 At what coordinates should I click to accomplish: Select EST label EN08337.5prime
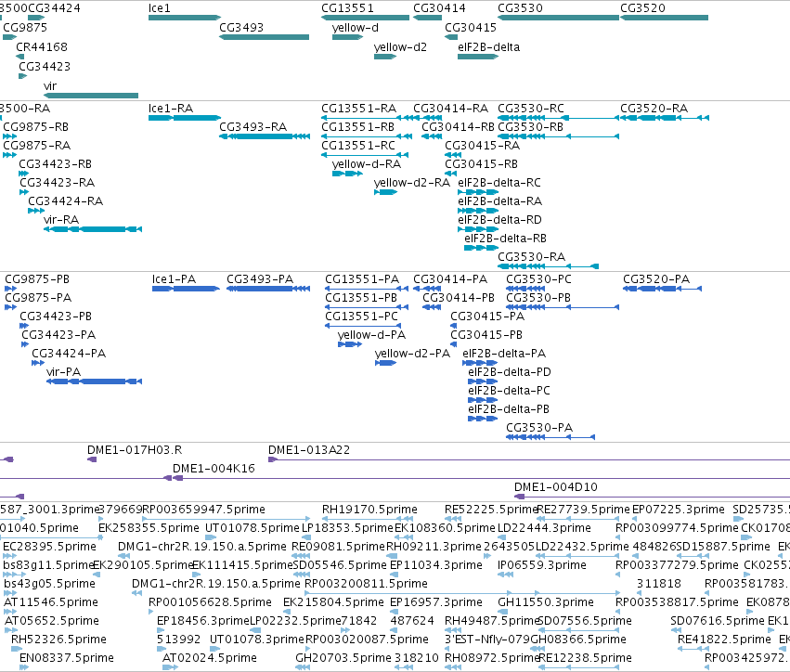(x=67, y=659)
